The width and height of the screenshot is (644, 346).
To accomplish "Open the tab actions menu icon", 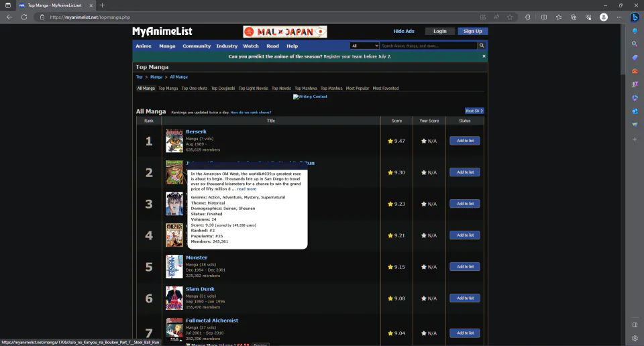I will click(x=8, y=5).
